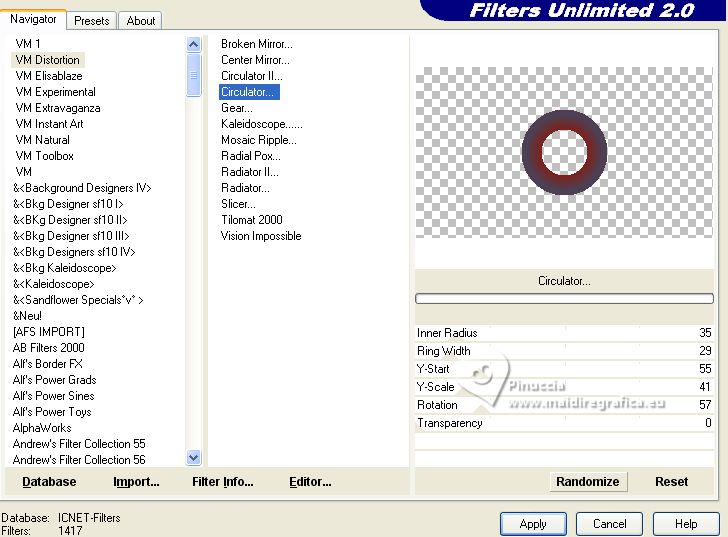728x537 pixels.
Task: Select VM Elisablaze category
Action: pyautogui.click(x=49, y=76)
